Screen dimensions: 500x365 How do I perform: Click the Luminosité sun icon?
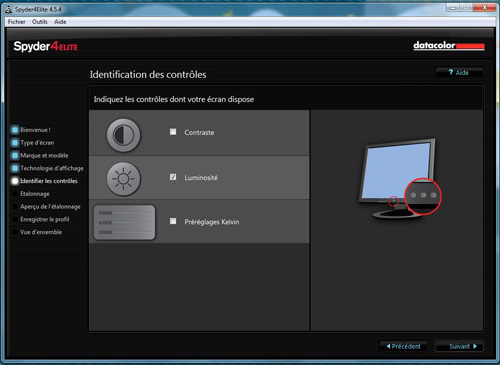pos(123,179)
